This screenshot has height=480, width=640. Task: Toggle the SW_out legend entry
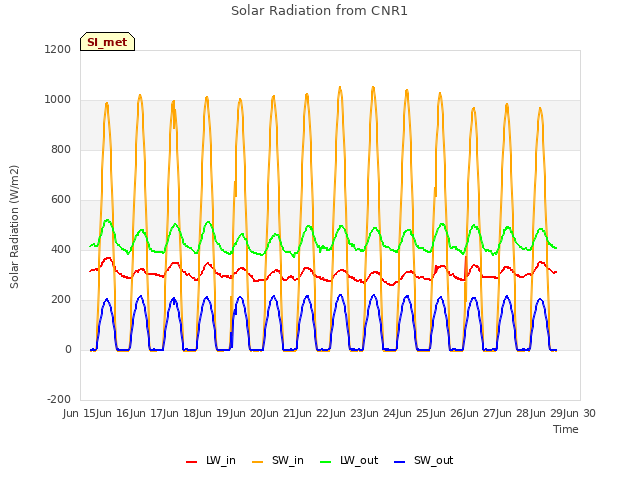424,460
